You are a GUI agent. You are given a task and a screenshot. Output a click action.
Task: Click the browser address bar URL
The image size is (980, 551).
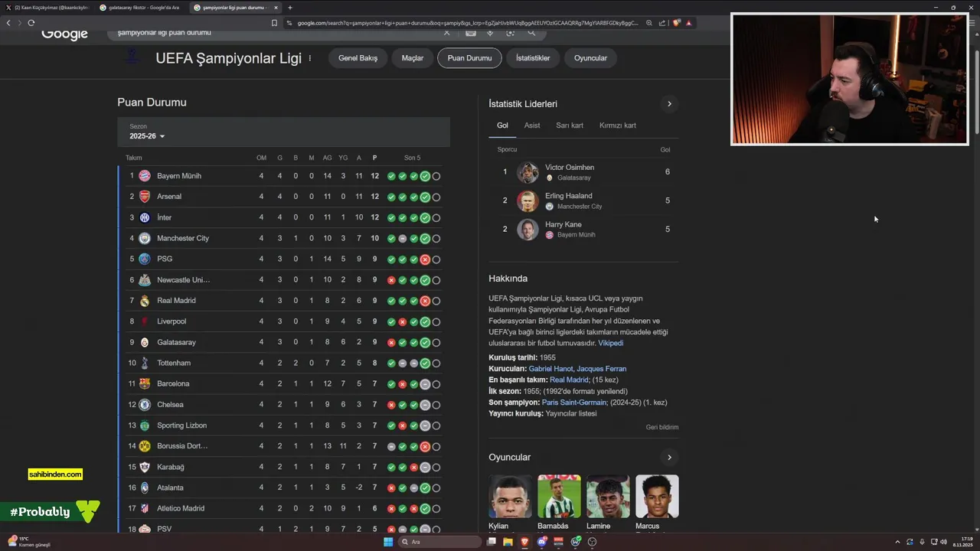tap(467, 23)
